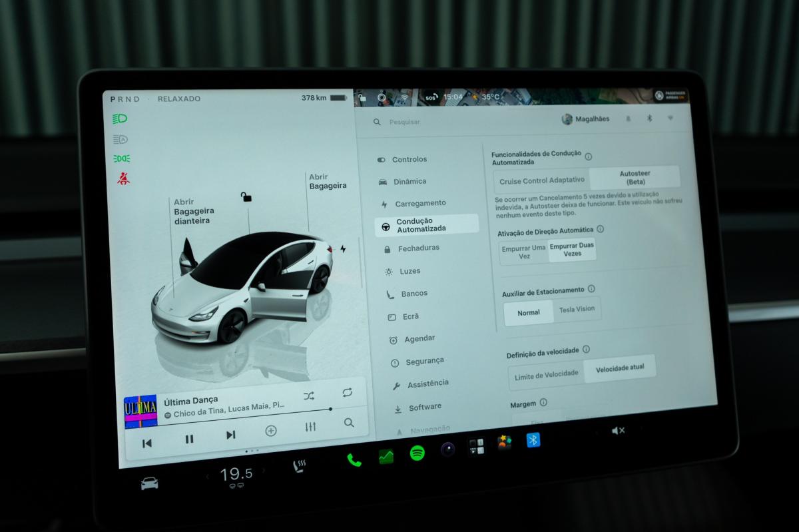The width and height of the screenshot is (799, 532).
Task: Select Cruise Control Adaptativo option
Action: (x=542, y=180)
